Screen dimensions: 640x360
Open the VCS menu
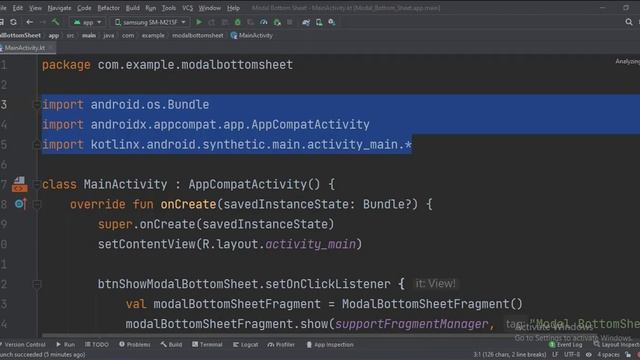pyautogui.click(x=187, y=8)
